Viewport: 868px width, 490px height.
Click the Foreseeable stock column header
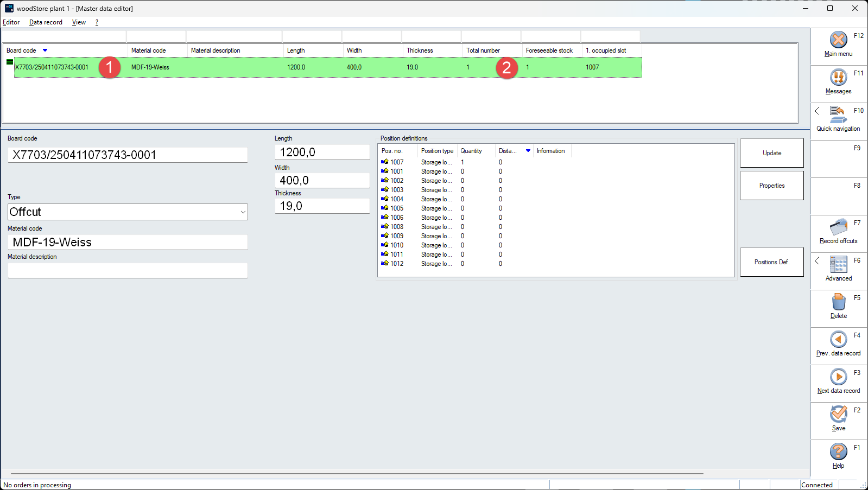[552, 50]
